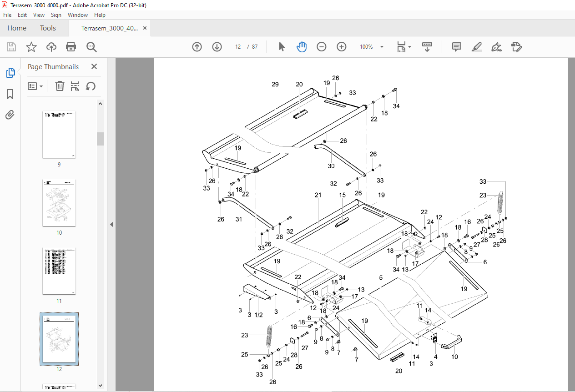Bookmark the file with the star icon
Viewport: 575px width, 392px height.
[x=31, y=47]
